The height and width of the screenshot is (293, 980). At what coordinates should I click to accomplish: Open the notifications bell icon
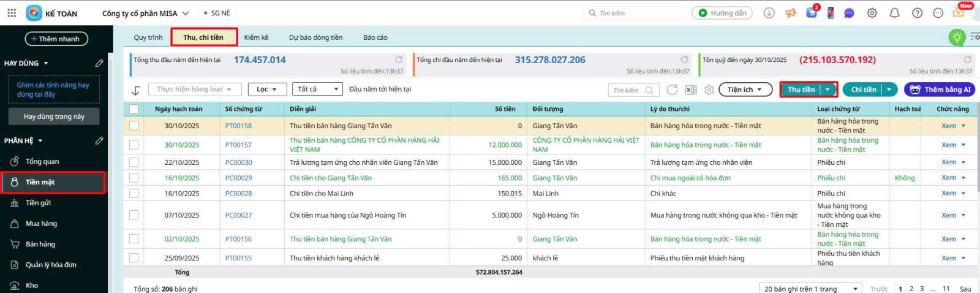[x=894, y=13]
